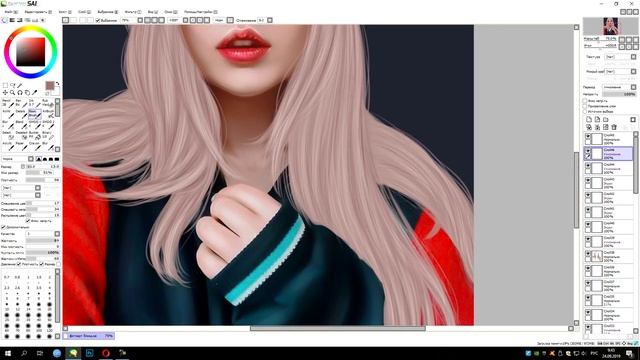Toggle the show-selection checkbox in top toolbar
Screen dimensions: 640x360
click(98, 20)
